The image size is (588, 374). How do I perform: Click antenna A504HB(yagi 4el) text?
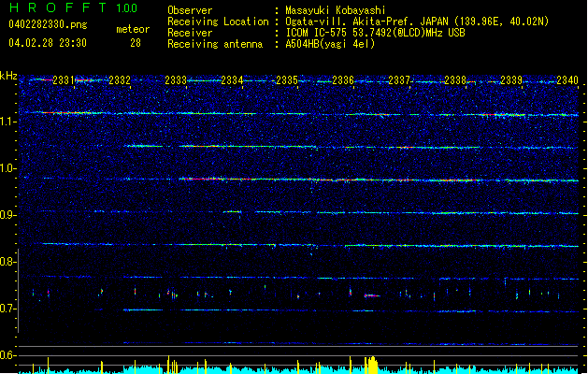coord(330,44)
